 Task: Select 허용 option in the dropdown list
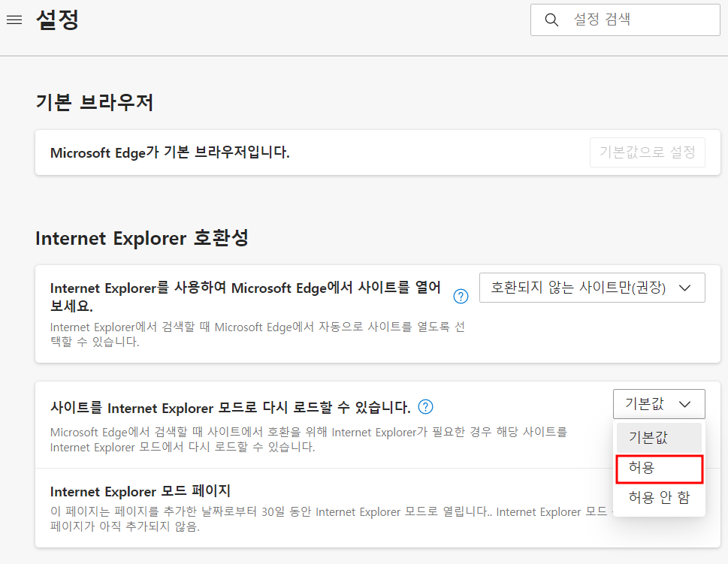coord(659,469)
